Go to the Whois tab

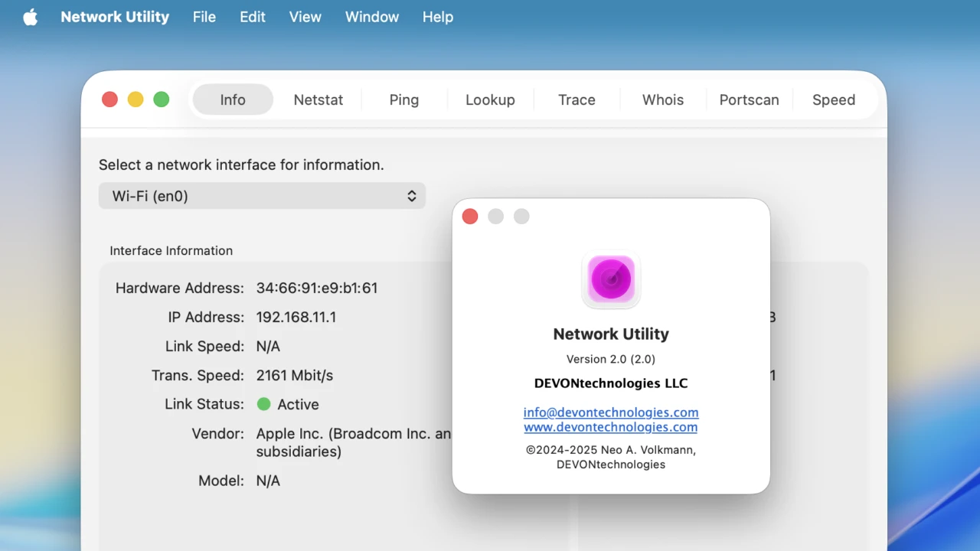tap(662, 99)
